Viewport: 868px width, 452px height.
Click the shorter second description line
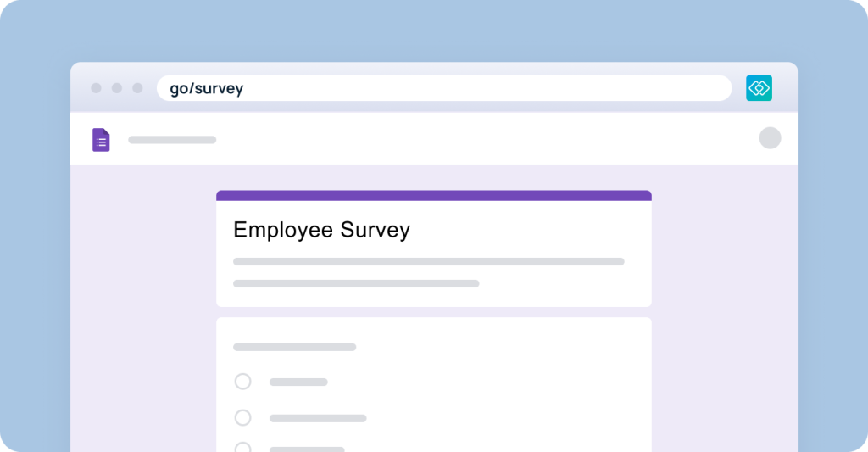tap(356, 283)
